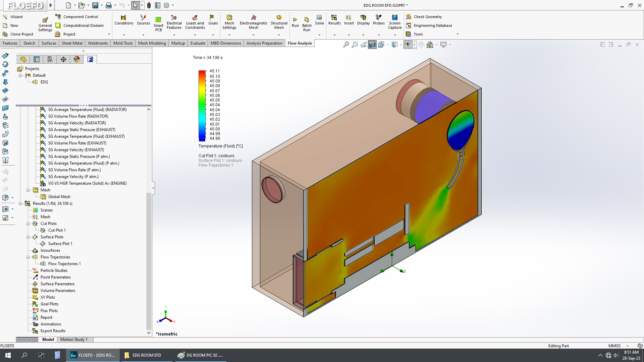The height and width of the screenshot is (362, 644).
Task: Click the Computational Domain icon
Action: pos(59,25)
